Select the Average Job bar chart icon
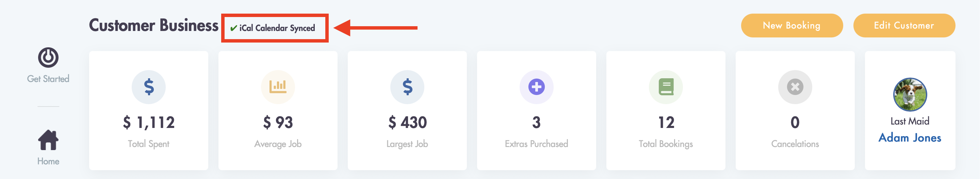980x179 pixels. click(278, 87)
